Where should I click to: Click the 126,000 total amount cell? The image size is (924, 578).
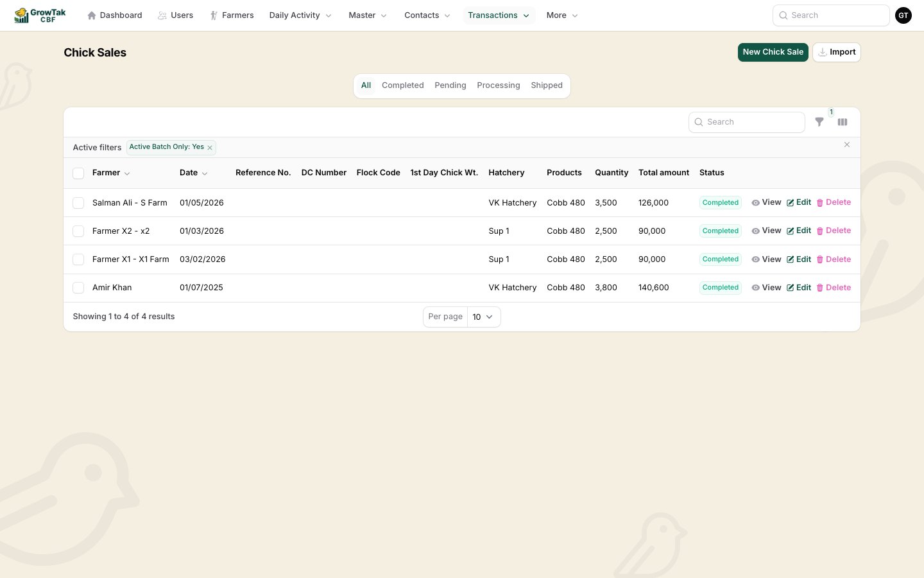[653, 203]
